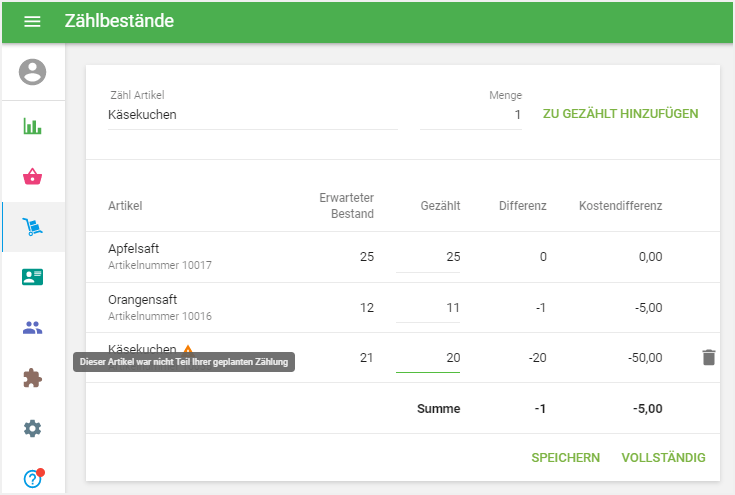Focus the Zähl Artikel search field
The image size is (735, 495).
(x=252, y=115)
